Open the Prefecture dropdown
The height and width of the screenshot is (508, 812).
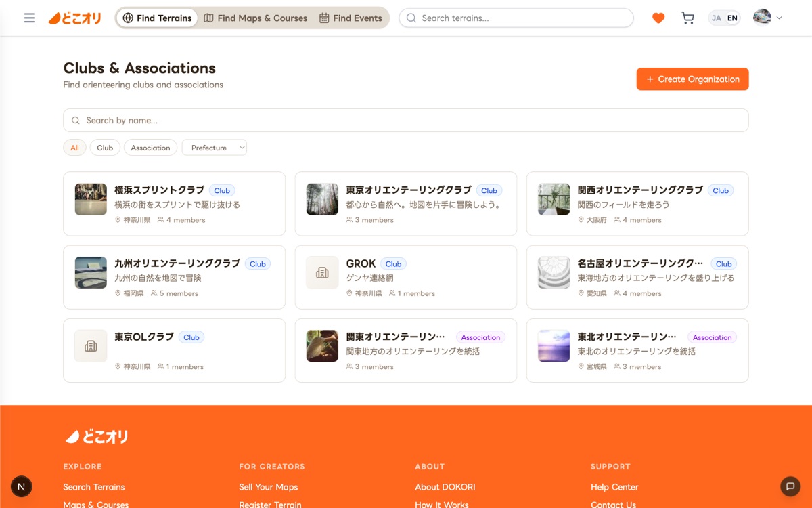[214, 147]
